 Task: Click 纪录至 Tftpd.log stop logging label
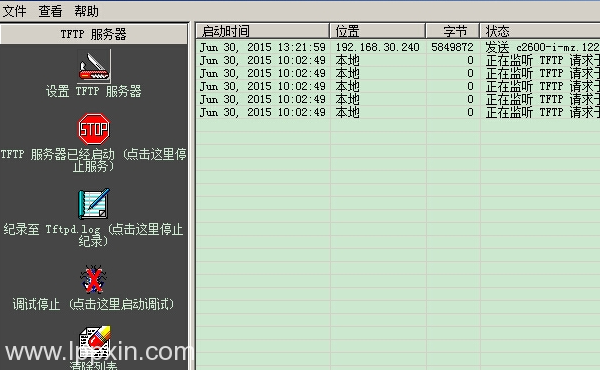point(94,235)
